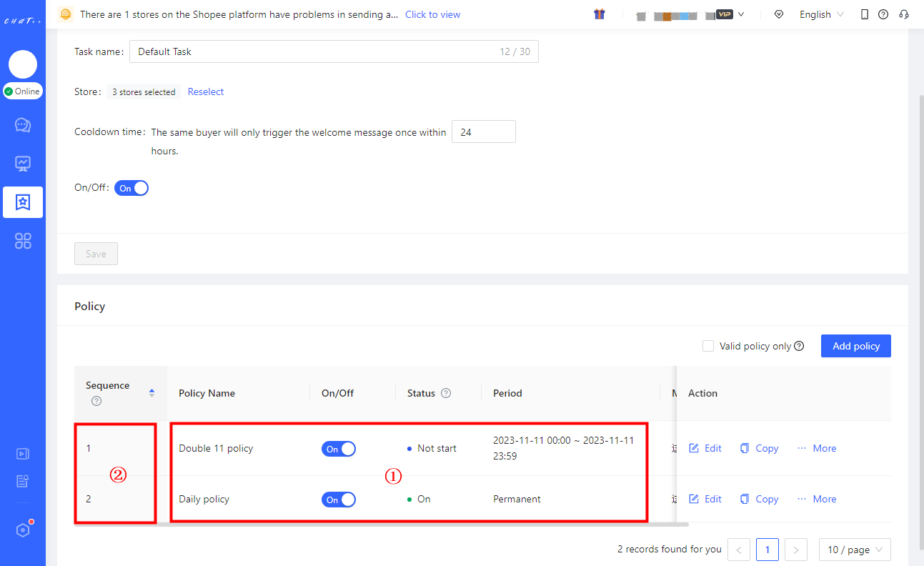This screenshot has height=566, width=924.
Task: Click the horizontal table scrollbar
Action: coord(382,525)
